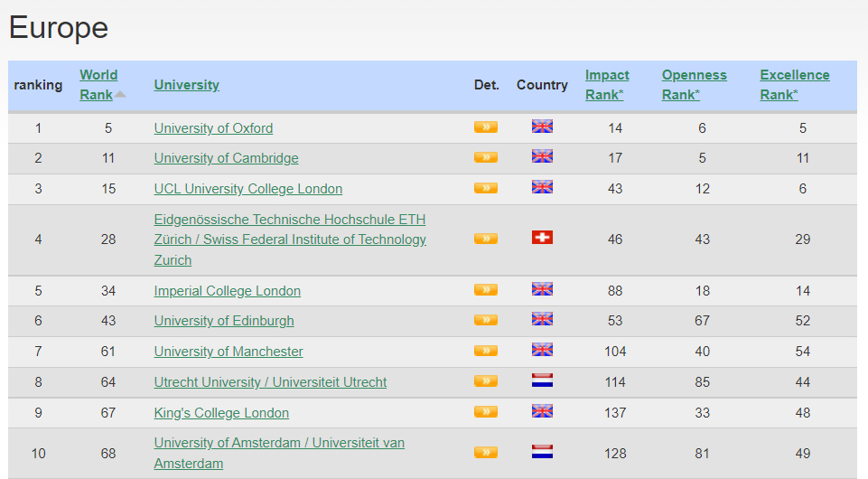868x479 pixels.
Task: Open University of Manchester link
Action: tap(229, 352)
